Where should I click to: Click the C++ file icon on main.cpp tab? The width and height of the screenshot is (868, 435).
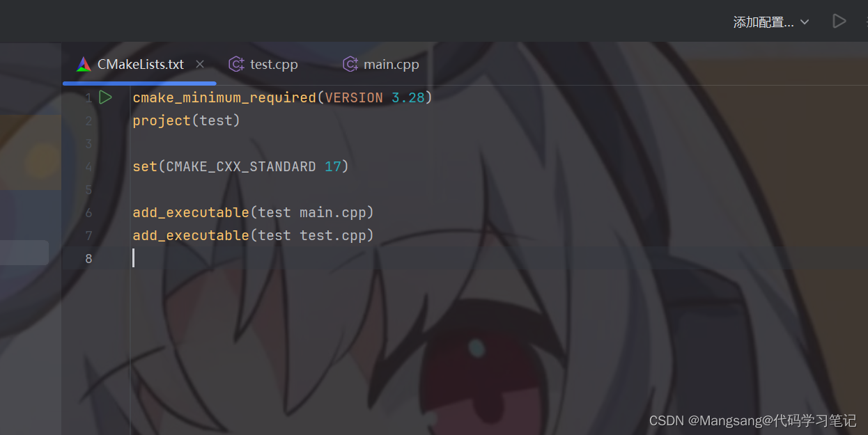(x=350, y=65)
